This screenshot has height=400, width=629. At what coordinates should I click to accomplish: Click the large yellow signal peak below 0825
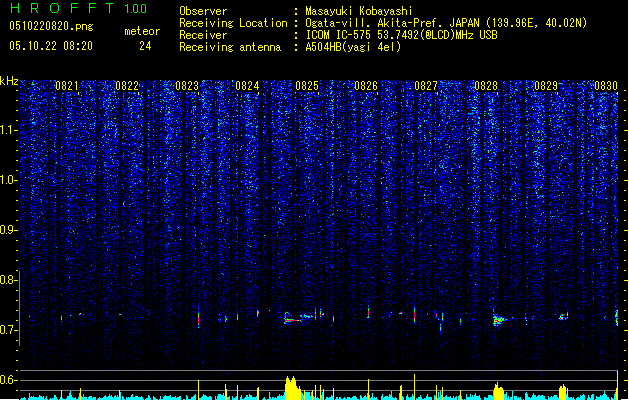(x=292, y=388)
